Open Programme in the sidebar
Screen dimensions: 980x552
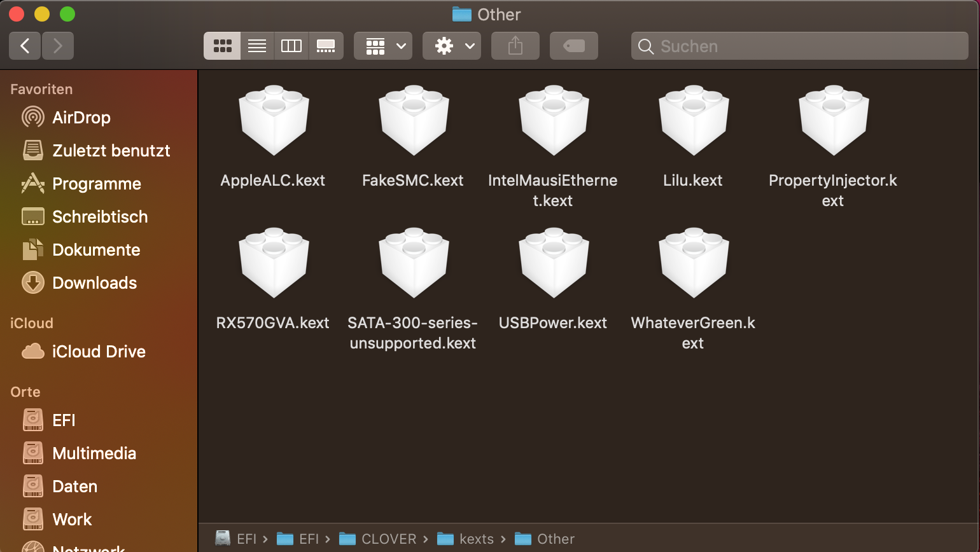(99, 184)
